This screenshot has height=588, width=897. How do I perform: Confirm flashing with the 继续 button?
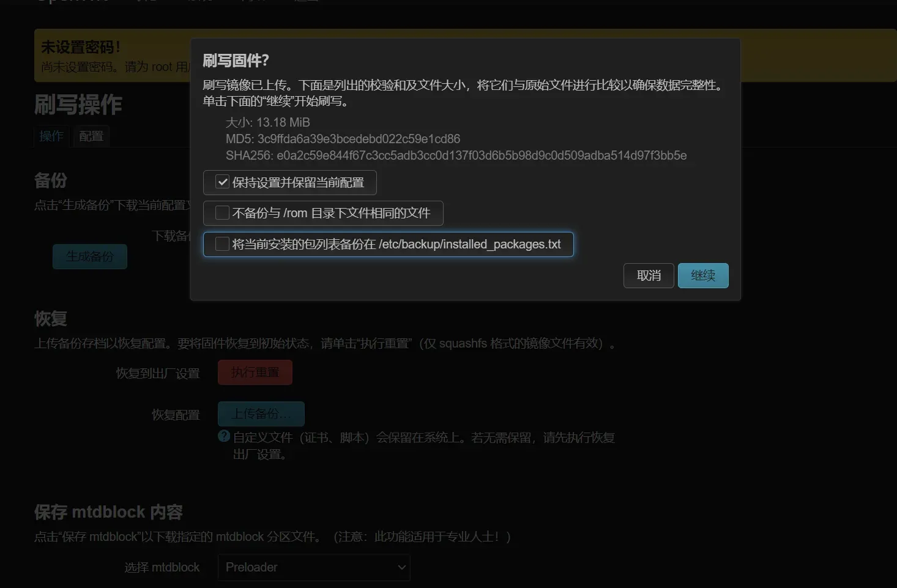click(703, 275)
